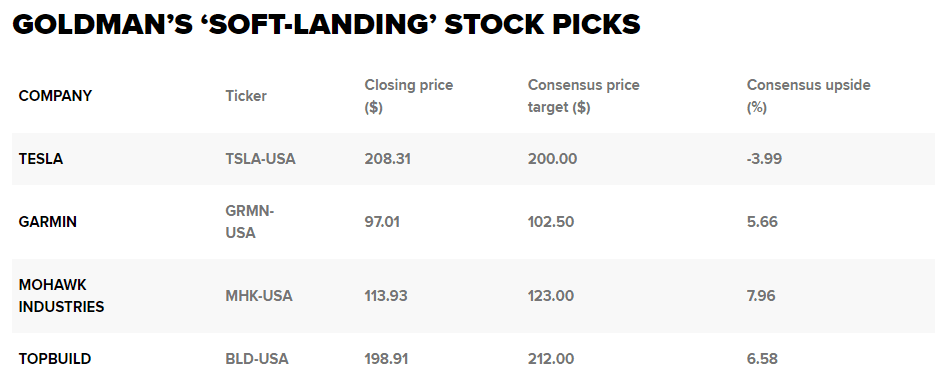
Task: Open the GRMN-USA ticker link
Action: tap(249, 222)
